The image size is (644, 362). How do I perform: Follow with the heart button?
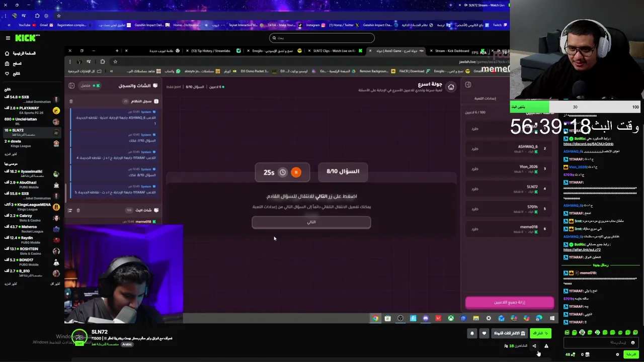coord(484,333)
